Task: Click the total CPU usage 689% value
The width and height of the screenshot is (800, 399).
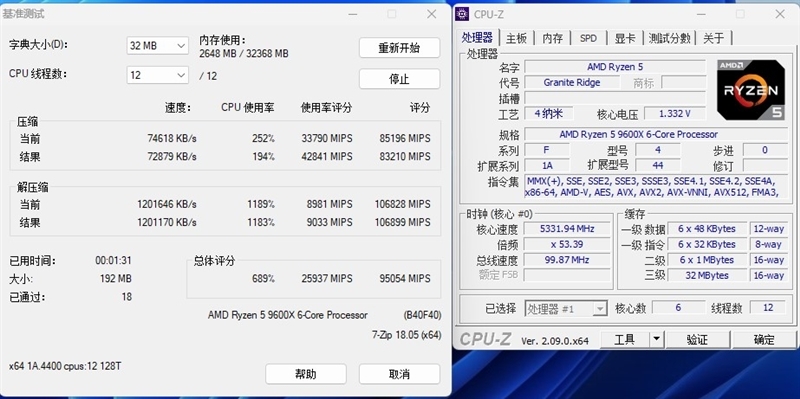Action: pos(263,279)
